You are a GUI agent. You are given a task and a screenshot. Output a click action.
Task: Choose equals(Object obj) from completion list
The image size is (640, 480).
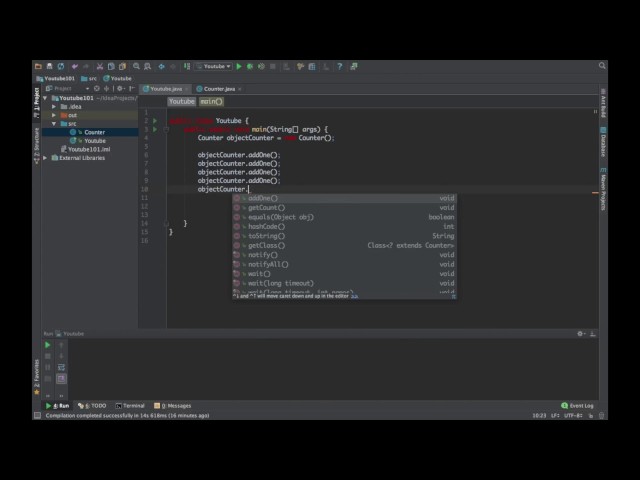(344, 217)
